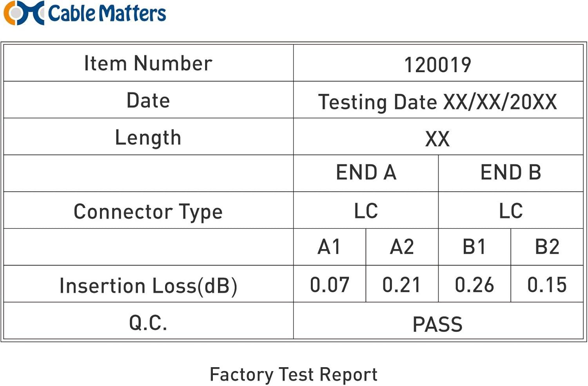The width and height of the screenshot is (588, 386).
Task: Click the Length label cell
Action: 148,138
